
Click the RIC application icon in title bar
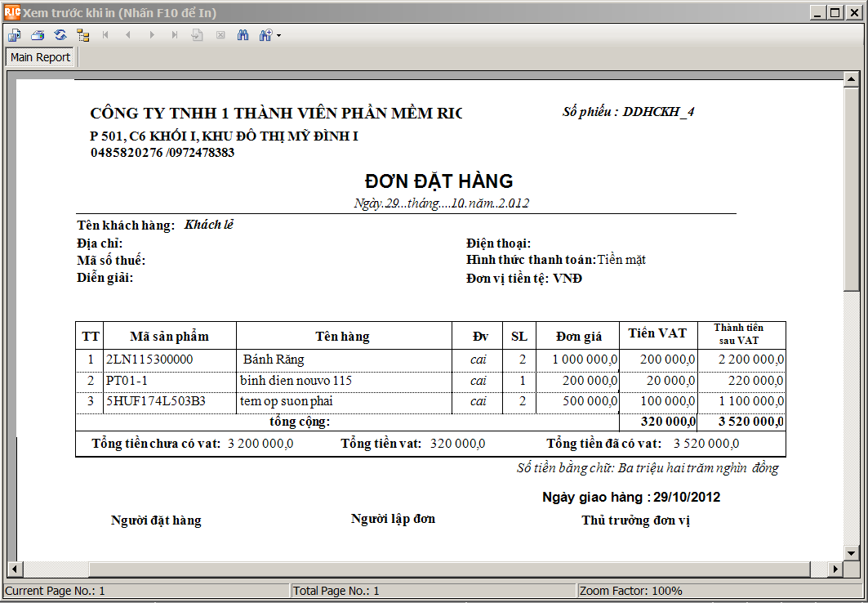[x=12, y=12]
